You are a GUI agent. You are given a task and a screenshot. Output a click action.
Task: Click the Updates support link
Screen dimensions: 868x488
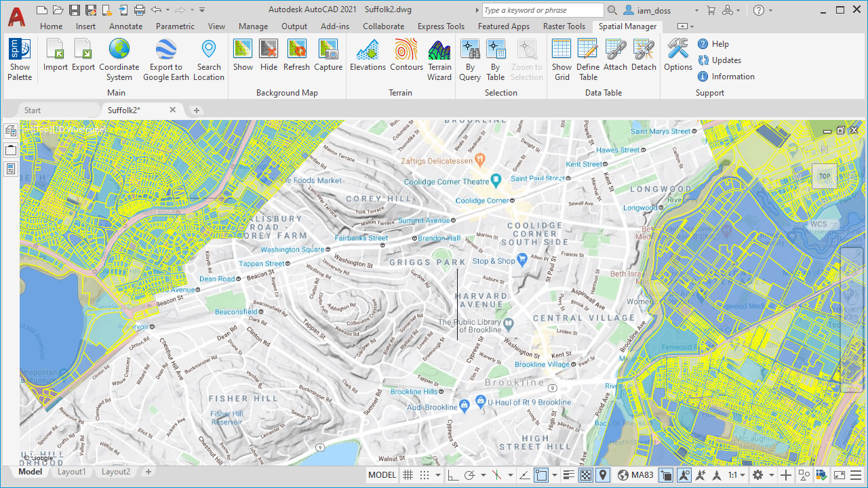[x=719, y=60]
